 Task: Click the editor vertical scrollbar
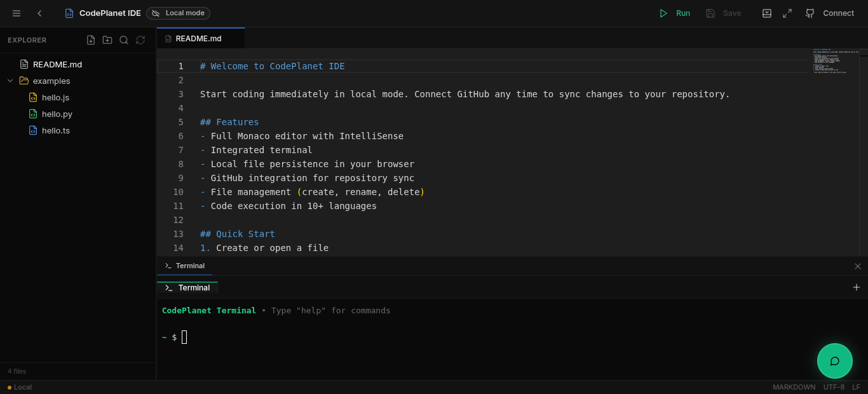pyautogui.click(x=864, y=153)
